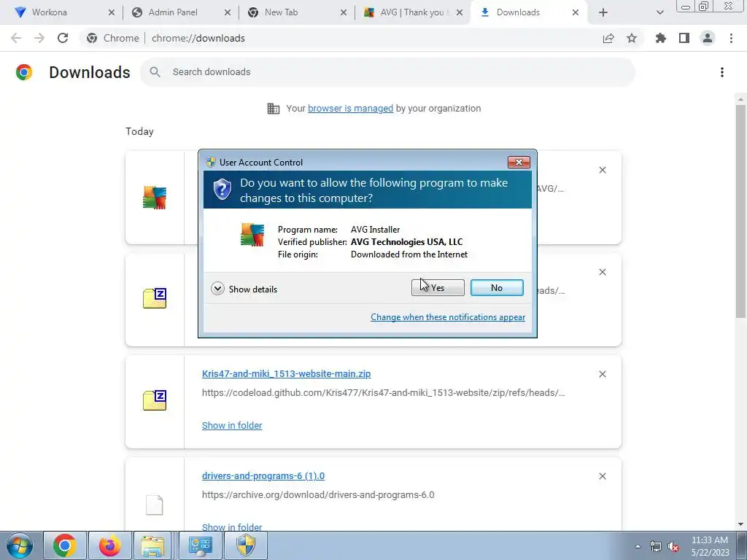Close the Downloads tab
The height and width of the screenshot is (560, 747).
pyautogui.click(x=576, y=12)
